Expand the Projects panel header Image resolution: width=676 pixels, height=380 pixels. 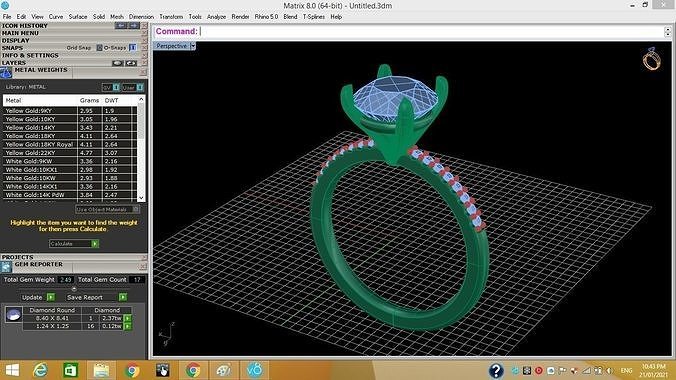coord(18,257)
